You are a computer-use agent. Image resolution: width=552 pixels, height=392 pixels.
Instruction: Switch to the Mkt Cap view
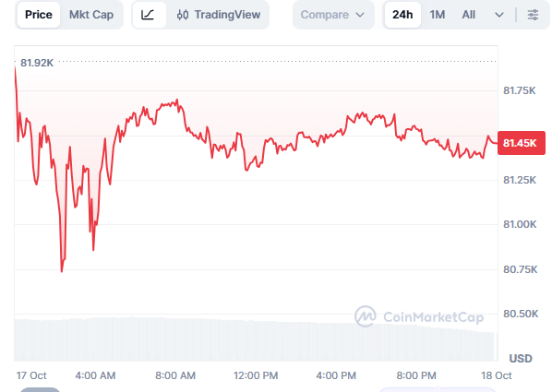pyautogui.click(x=91, y=15)
